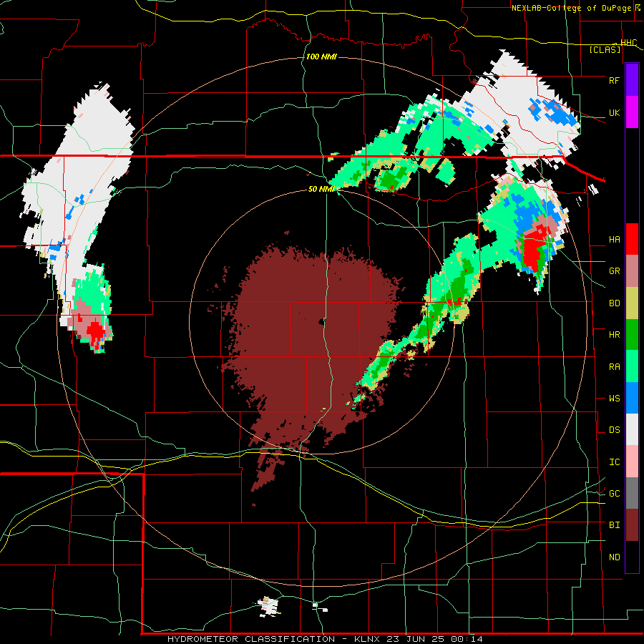Click the 'HHC' product code text

tap(628, 42)
